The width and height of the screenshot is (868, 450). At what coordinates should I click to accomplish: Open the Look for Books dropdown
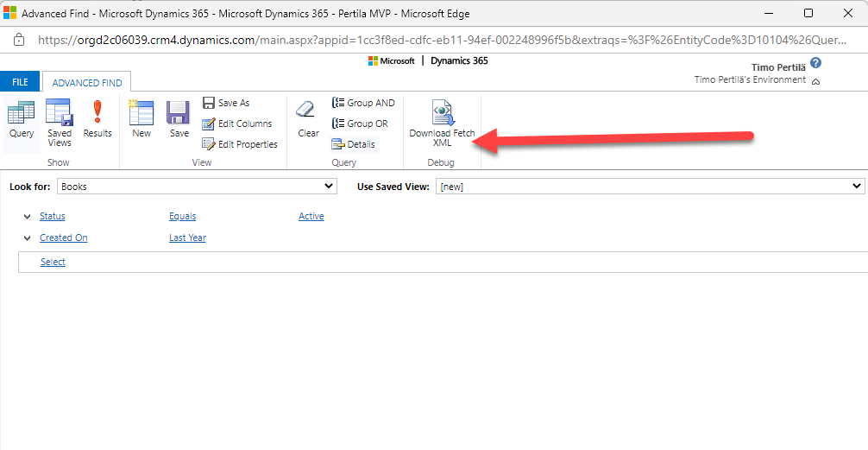coord(197,186)
